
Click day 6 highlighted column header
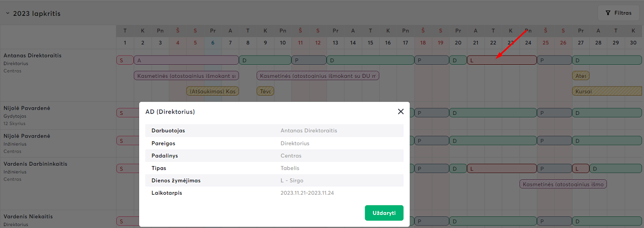point(213,43)
